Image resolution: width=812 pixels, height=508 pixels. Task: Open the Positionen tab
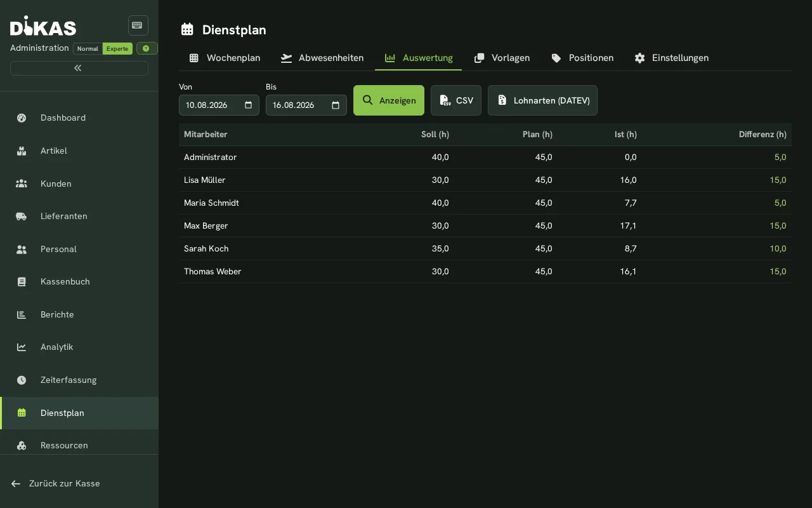click(x=582, y=58)
